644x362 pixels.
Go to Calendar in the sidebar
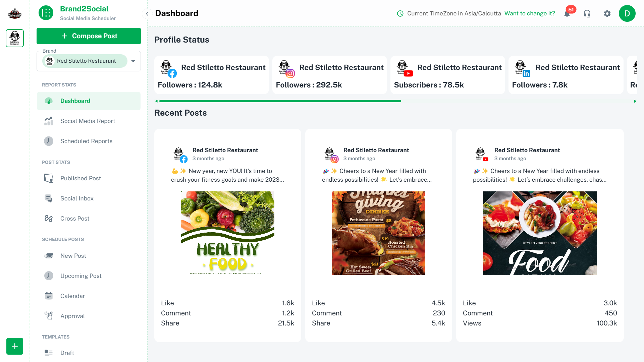click(72, 296)
